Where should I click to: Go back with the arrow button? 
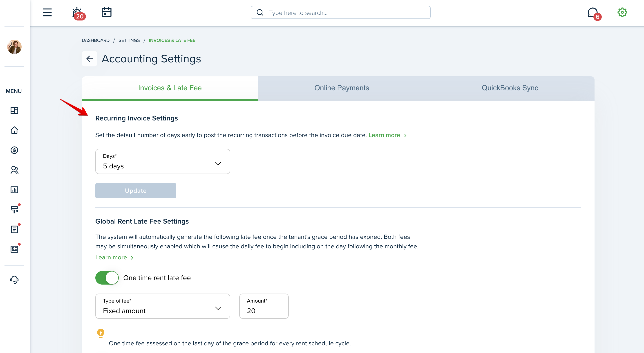click(x=89, y=59)
